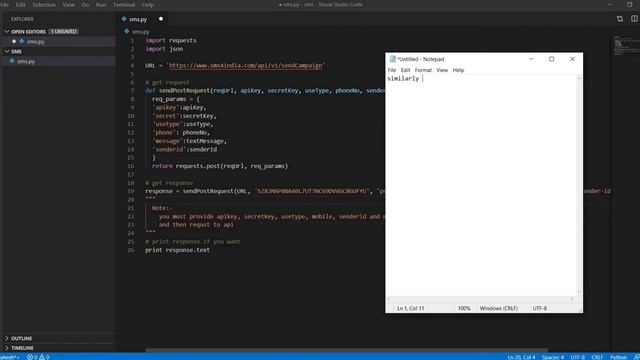The image size is (640, 360).
Task: Click 'import requests' on line 1
Action: click(x=171, y=40)
